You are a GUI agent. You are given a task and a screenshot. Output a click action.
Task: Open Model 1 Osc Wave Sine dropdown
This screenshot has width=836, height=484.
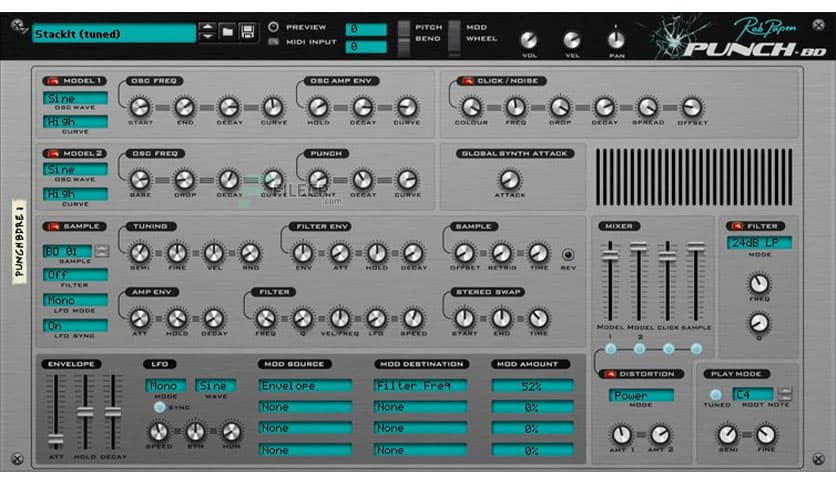75,98
